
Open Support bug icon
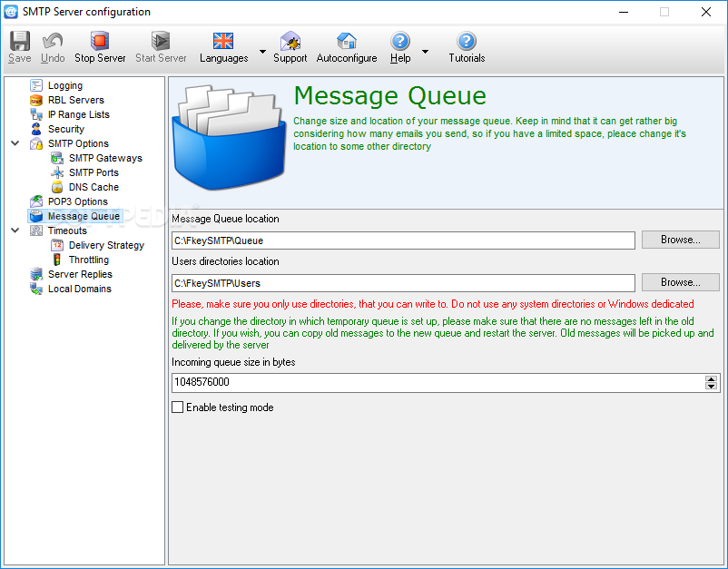click(290, 41)
